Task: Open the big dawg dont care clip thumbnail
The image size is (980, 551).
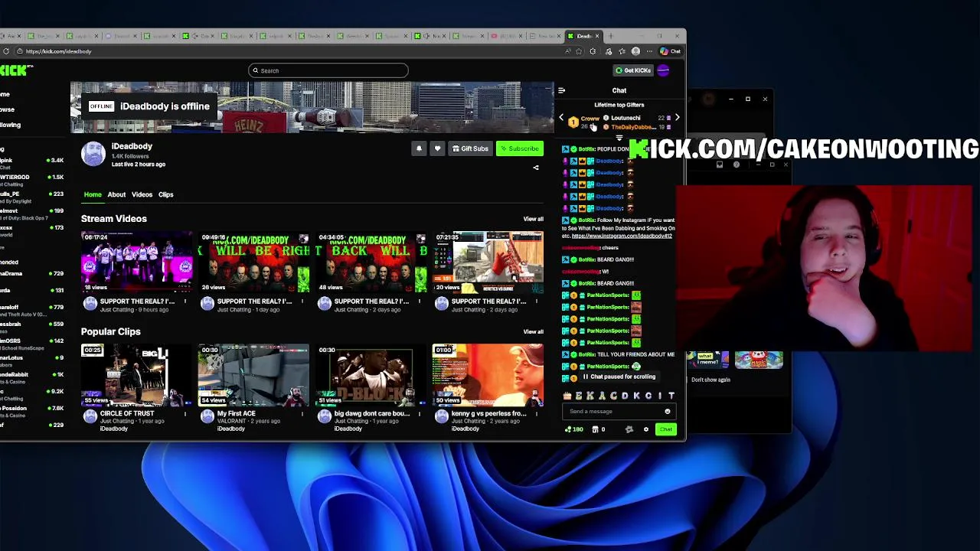Action: pyautogui.click(x=371, y=375)
